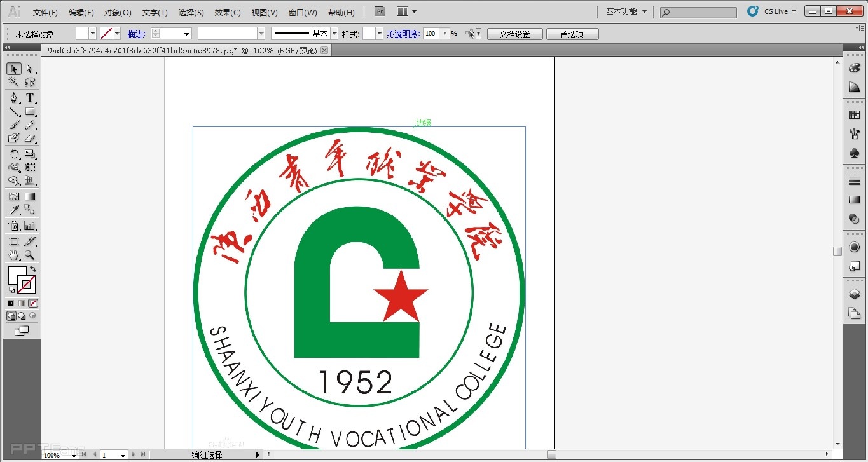
Task: Open the 对象(O) menu
Action: pyautogui.click(x=118, y=12)
